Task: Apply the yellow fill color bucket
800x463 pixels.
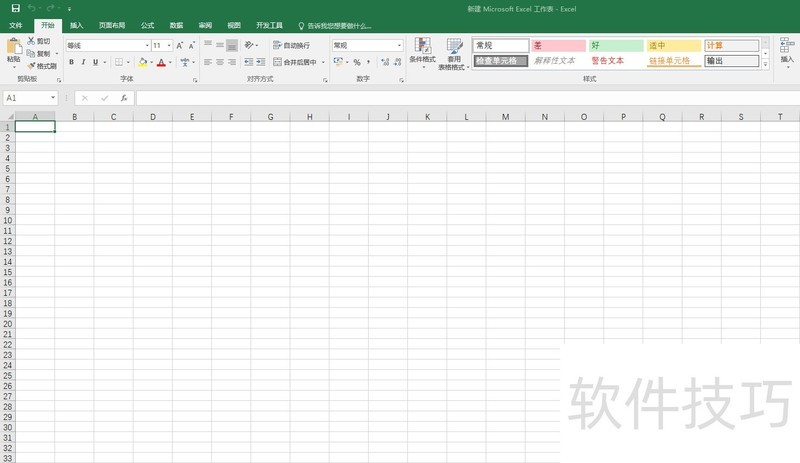Action: [143, 62]
